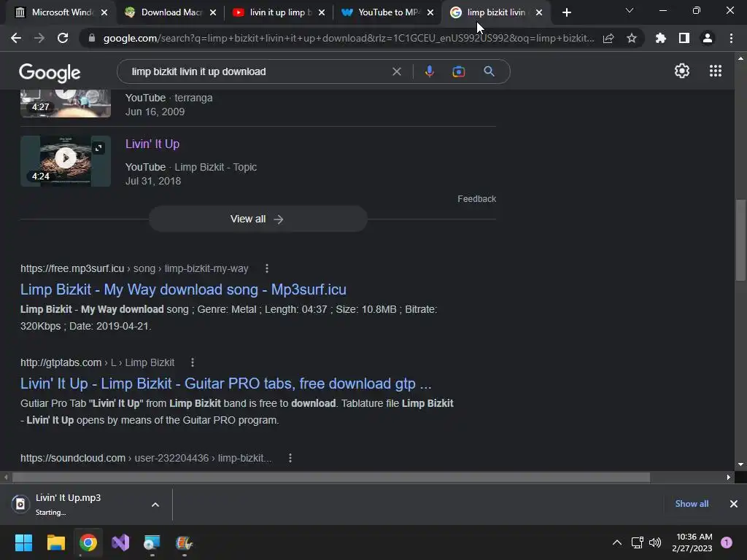
Task: Show hidden system tray icons
Action: tap(617, 542)
